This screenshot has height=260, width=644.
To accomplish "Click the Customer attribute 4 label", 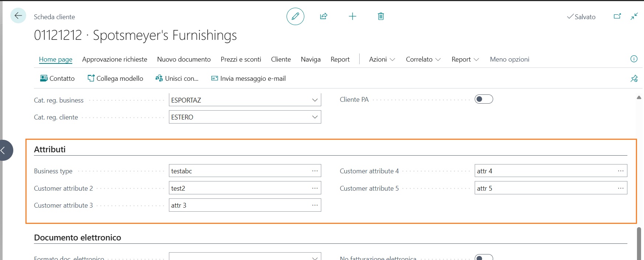I will [369, 171].
